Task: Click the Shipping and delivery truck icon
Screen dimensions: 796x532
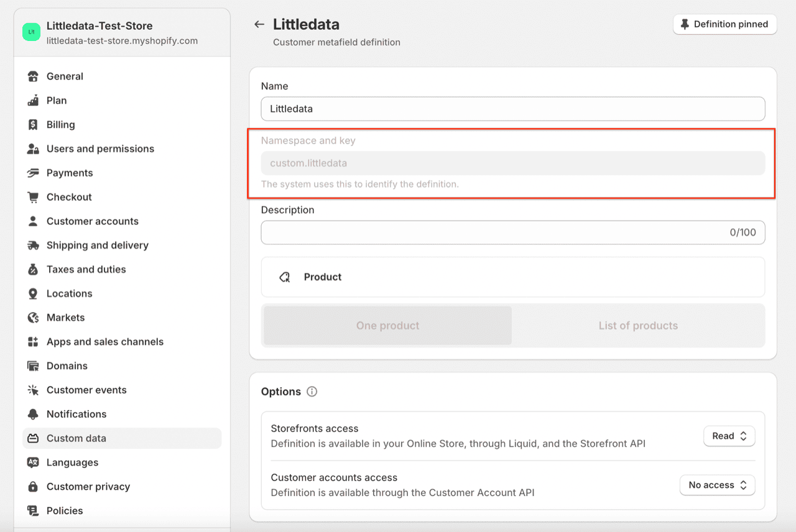Action: [x=34, y=245]
